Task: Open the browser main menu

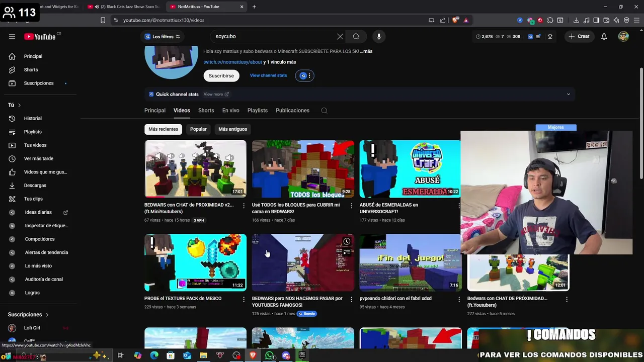Action: [x=636, y=20]
